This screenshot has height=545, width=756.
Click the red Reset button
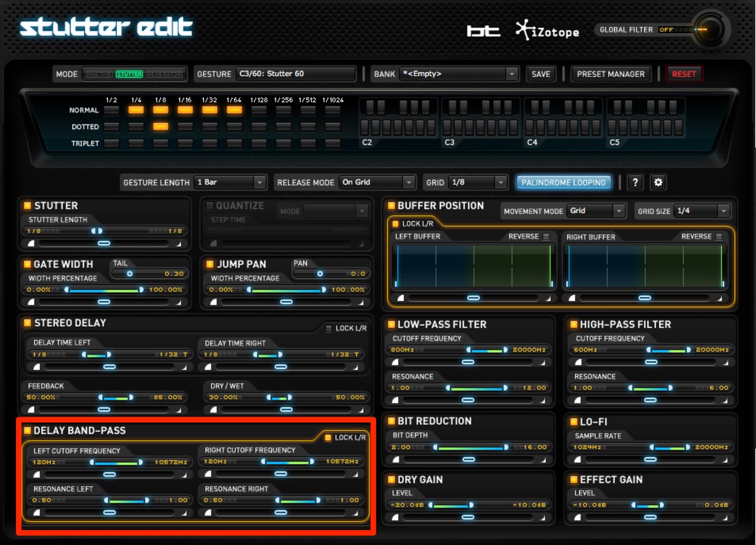pos(684,74)
